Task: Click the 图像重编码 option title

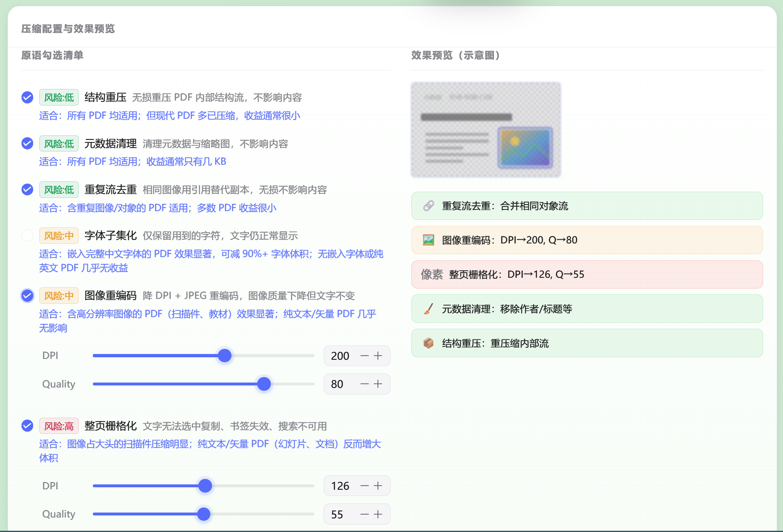Action: [x=111, y=296]
